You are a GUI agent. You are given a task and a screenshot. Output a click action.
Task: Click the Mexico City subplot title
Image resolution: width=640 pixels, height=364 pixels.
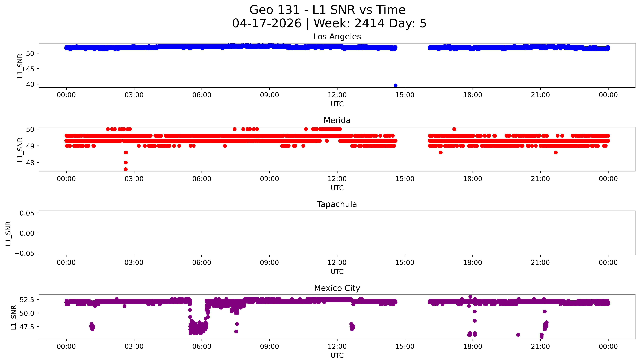(x=337, y=288)
